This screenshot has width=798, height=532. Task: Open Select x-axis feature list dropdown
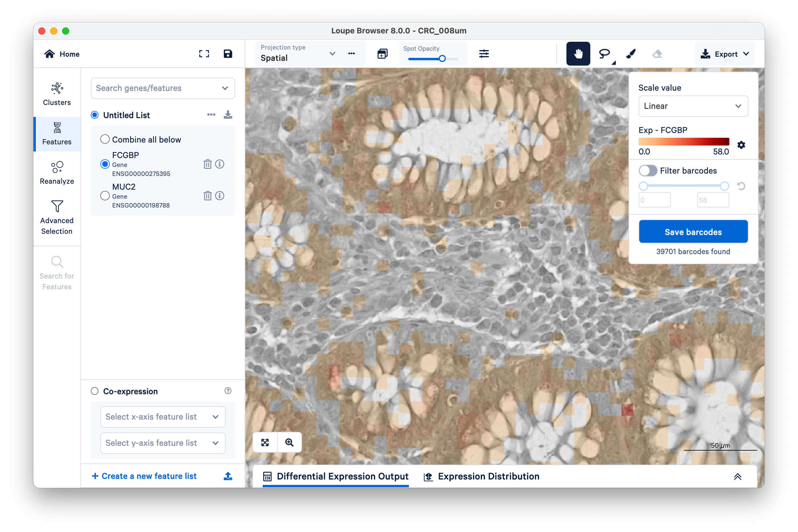coord(163,417)
